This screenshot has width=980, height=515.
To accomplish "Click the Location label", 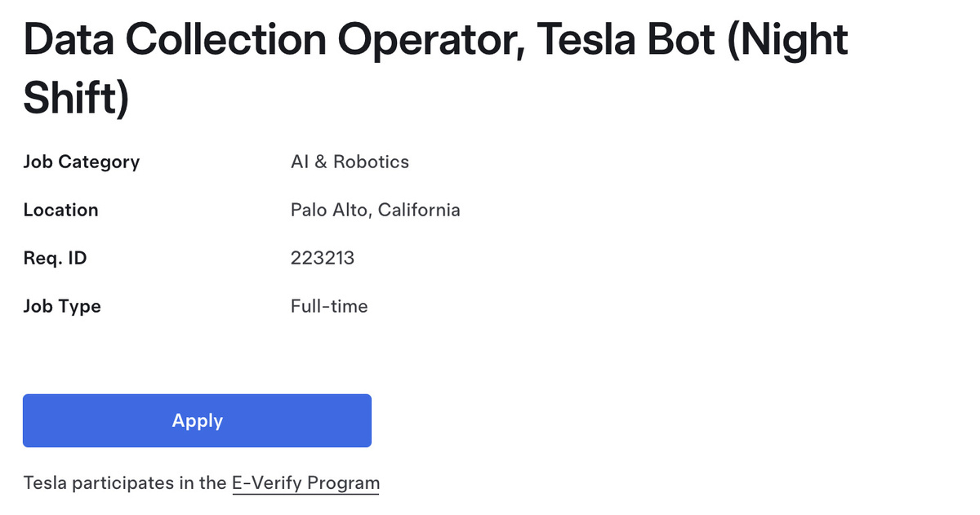I will (x=61, y=210).
